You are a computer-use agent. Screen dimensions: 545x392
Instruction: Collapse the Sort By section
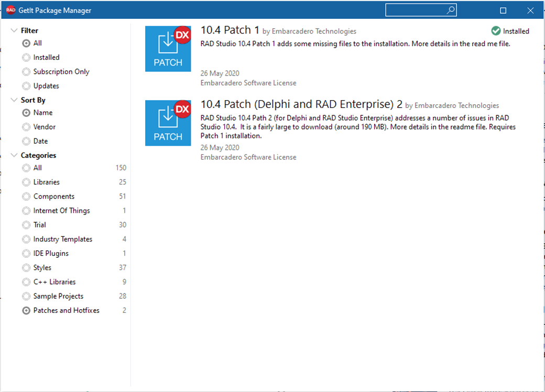pos(14,100)
